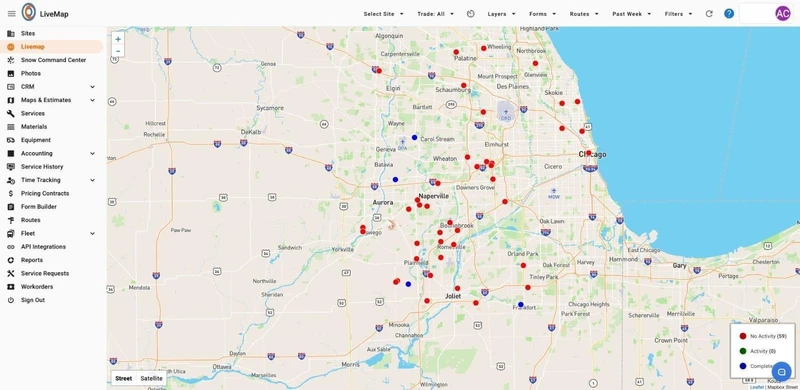The image size is (800, 390).
Task: Zoom out the map with minus button
Action: coord(118,51)
